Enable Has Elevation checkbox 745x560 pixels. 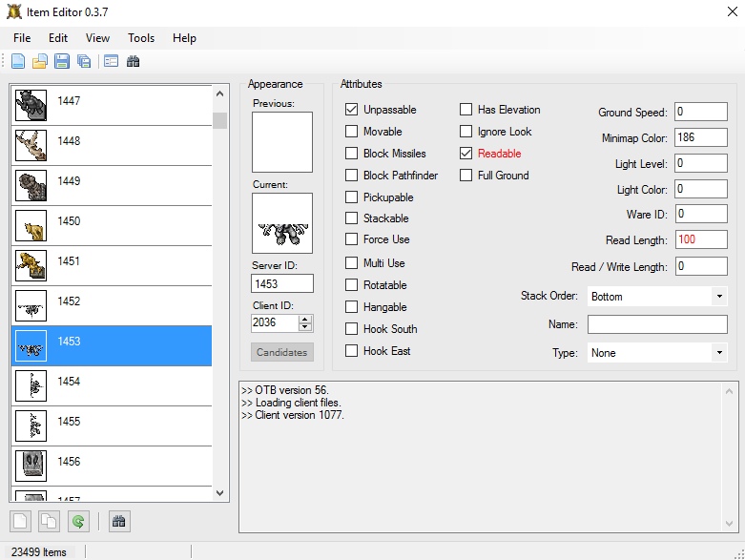(x=466, y=110)
